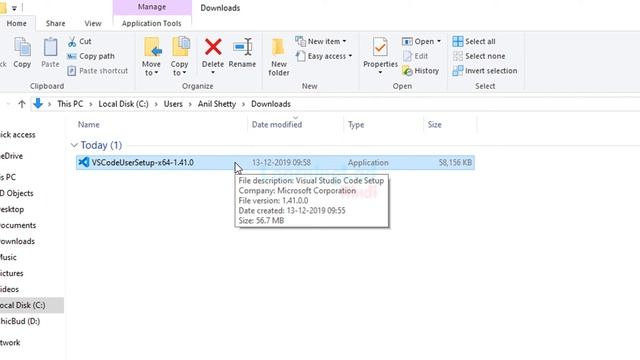Viewport: 640px width, 360px height.
Task: Open the Copy to folder menu
Action: point(180,57)
